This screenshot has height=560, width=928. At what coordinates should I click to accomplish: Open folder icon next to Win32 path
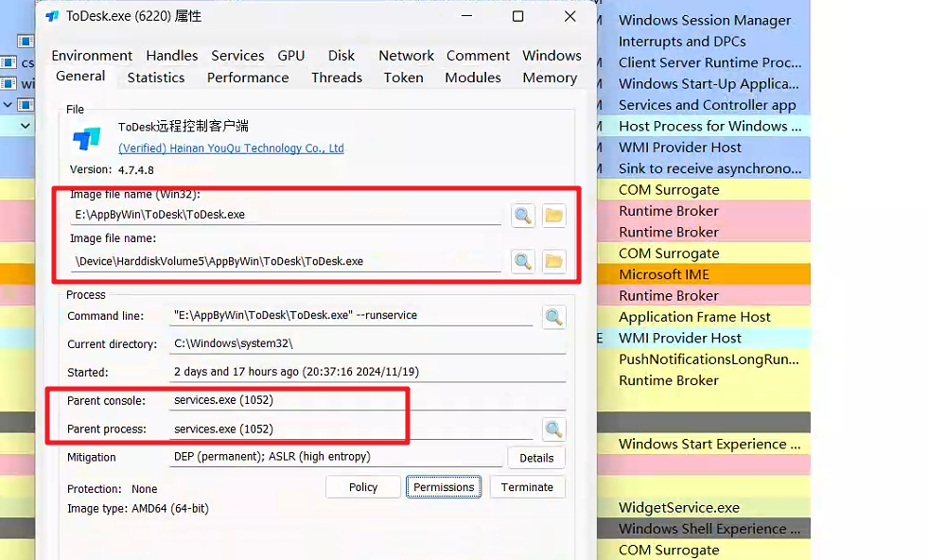(553, 216)
